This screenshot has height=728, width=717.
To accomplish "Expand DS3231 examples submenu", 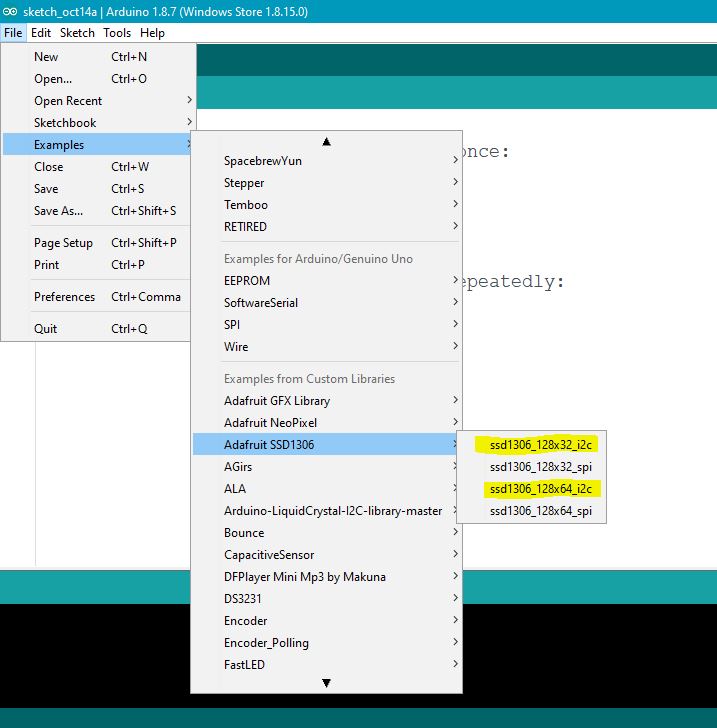I will [327, 598].
